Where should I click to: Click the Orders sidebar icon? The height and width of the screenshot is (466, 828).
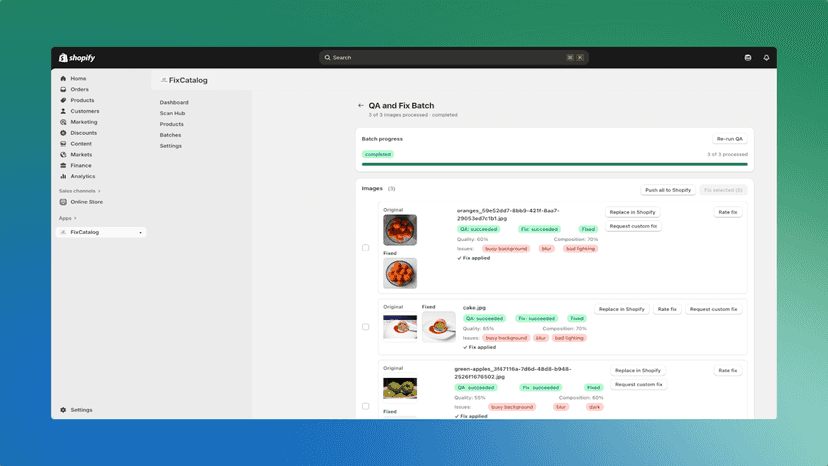click(x=63, y=89)
